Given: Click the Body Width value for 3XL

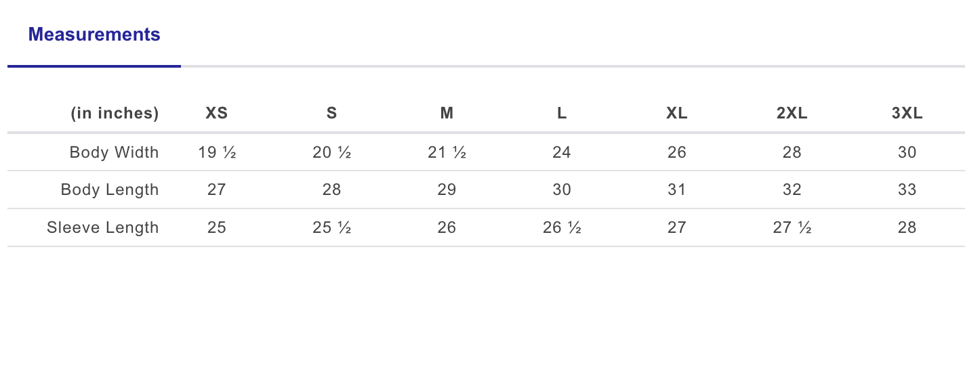Looking at the screenshot, I should tap(907, 152).
